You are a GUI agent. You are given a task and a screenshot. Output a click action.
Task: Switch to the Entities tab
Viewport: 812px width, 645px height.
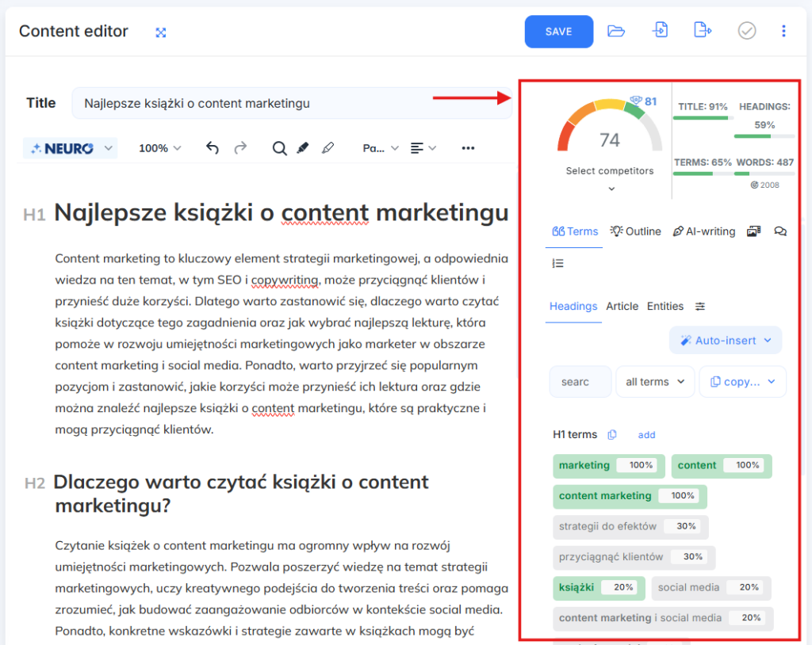[x=665, y=307]
